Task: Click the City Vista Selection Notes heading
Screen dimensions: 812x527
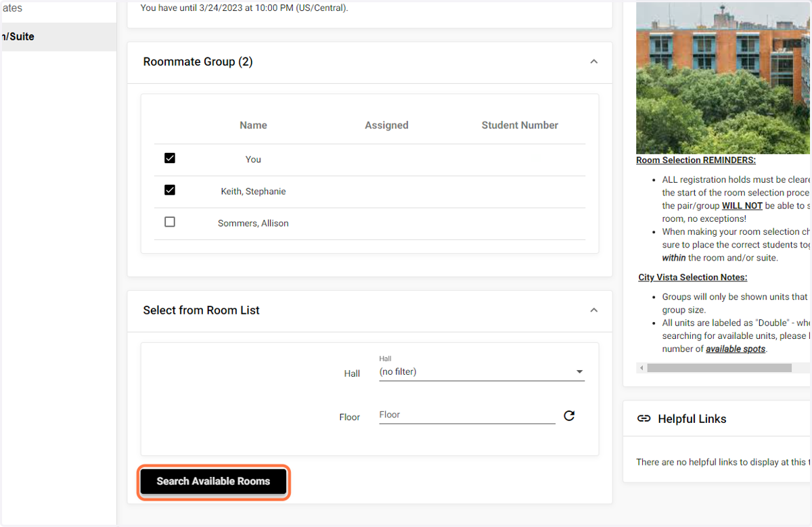Action: click(693, 277)
